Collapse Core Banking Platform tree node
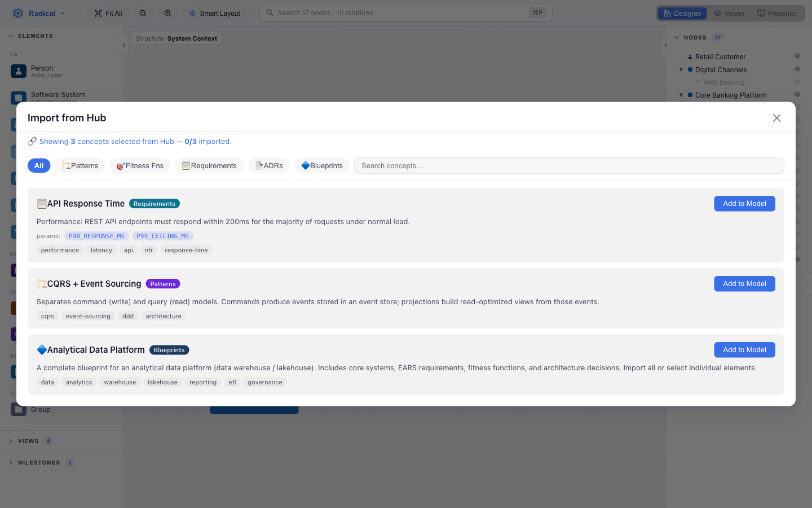The height and width of the screenshot is (508, 812). [681, 95]
